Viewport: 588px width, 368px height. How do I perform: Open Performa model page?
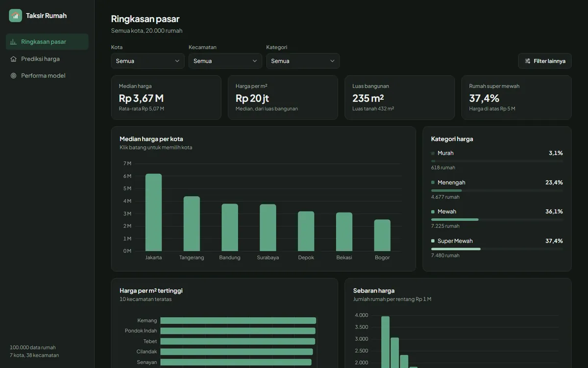point(47,76)
